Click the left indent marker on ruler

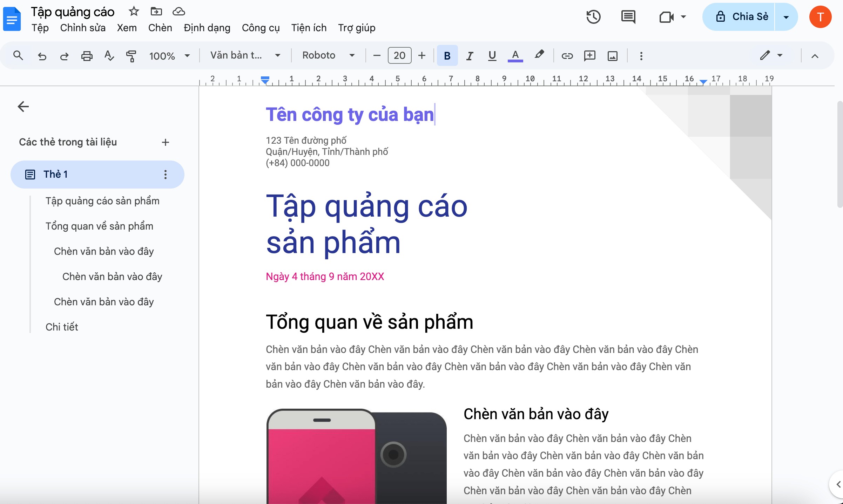pyautogui.click(x=265, y=80)
